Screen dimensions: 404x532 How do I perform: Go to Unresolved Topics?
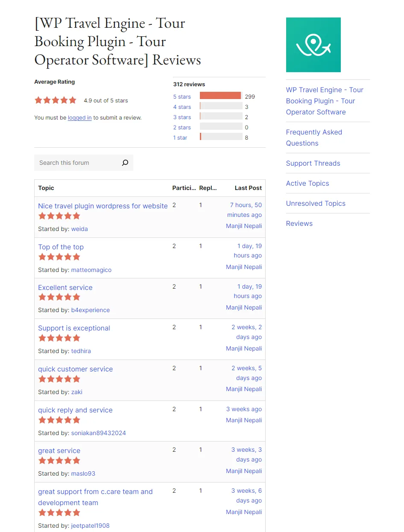(316, 203)
